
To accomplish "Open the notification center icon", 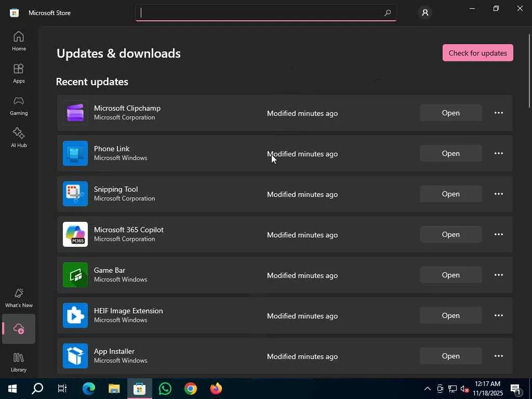I will point(515,389).
